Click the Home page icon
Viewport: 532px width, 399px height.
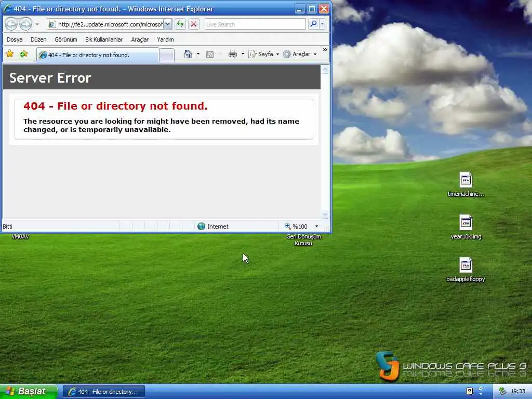tap(188, 54)
